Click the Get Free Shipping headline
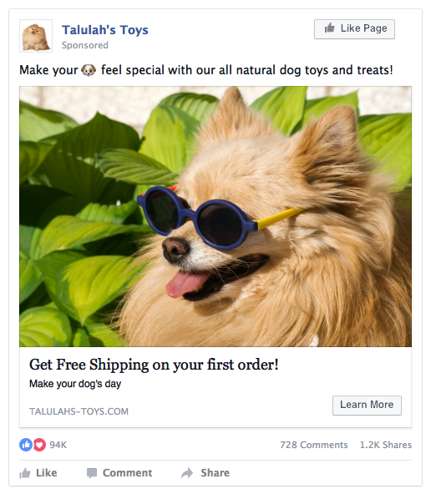This screenshot has width=431, height=504. point(154,365)
